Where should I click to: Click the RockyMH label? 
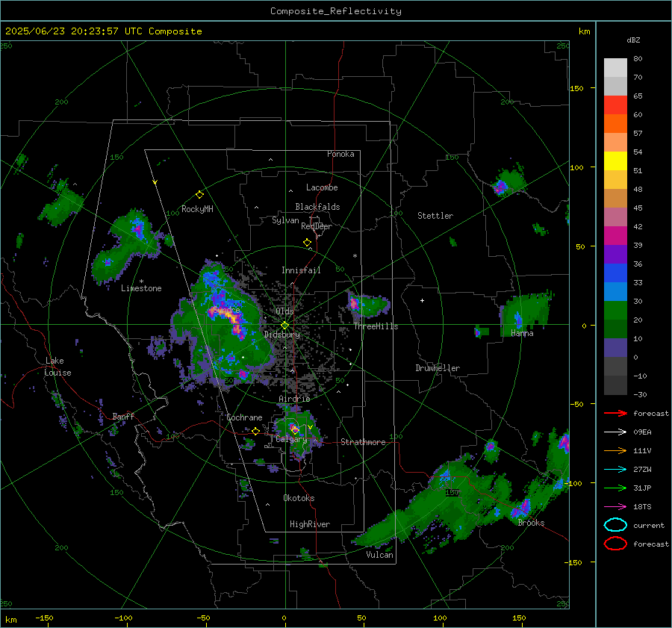(x=197, y=209)
